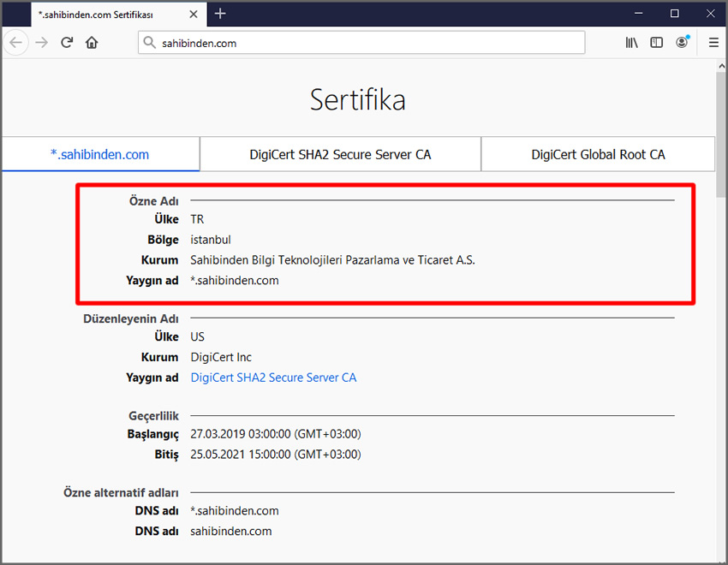Click the Başlangıç field label
This screenshot has height=565, width=728.
[x=153, y=434]
